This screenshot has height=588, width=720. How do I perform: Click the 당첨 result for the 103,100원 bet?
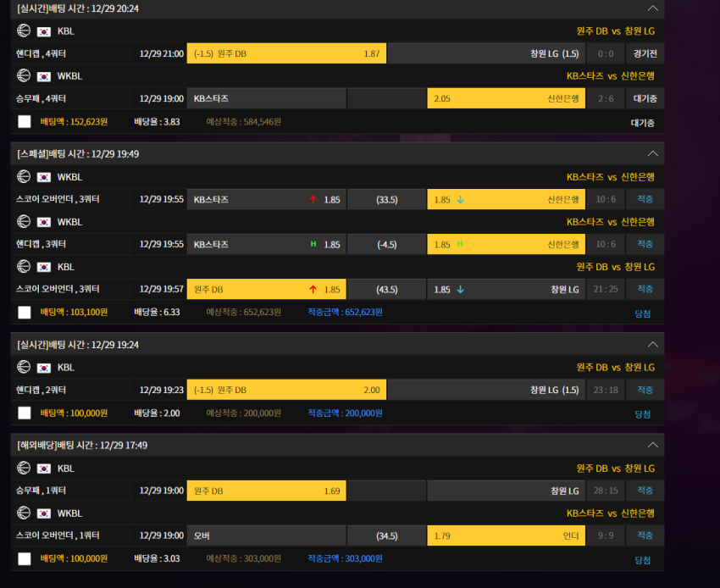tap(642, 313)
